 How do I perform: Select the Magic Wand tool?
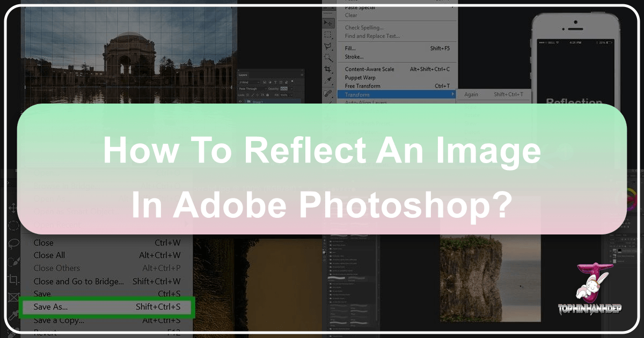click(329, 58)
